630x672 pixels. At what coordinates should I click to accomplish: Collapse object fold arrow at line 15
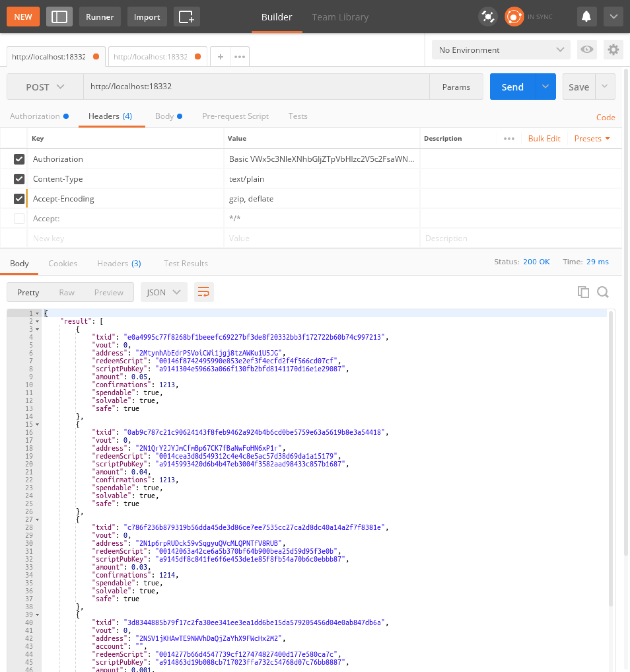[37, 424]
